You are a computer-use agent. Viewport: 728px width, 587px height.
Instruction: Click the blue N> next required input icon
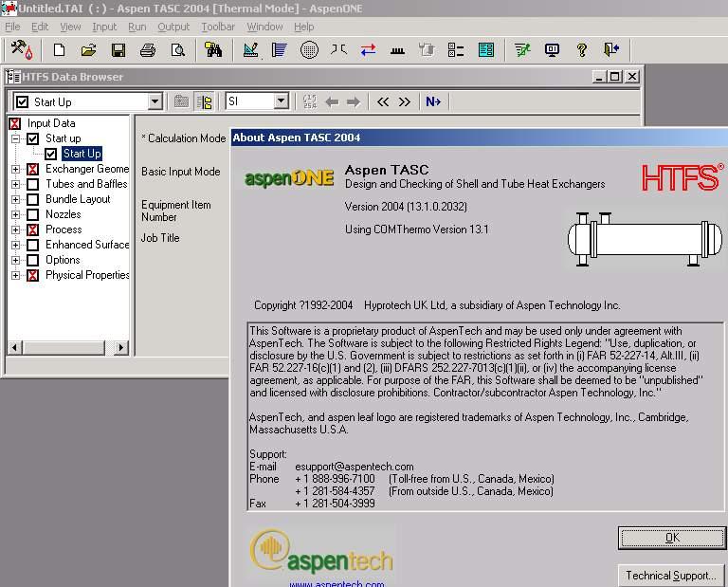(433, 101)
